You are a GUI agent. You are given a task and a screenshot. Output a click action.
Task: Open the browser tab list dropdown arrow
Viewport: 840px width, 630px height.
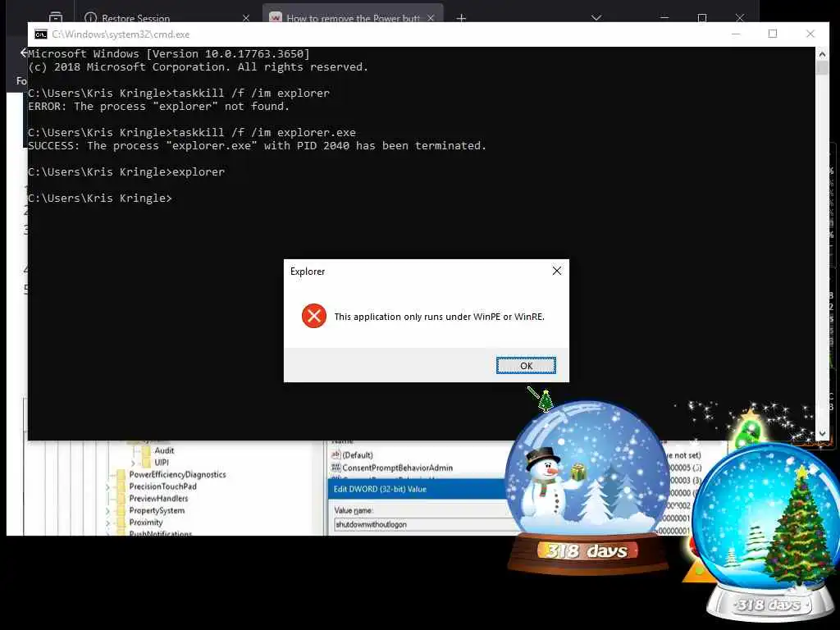596,18
